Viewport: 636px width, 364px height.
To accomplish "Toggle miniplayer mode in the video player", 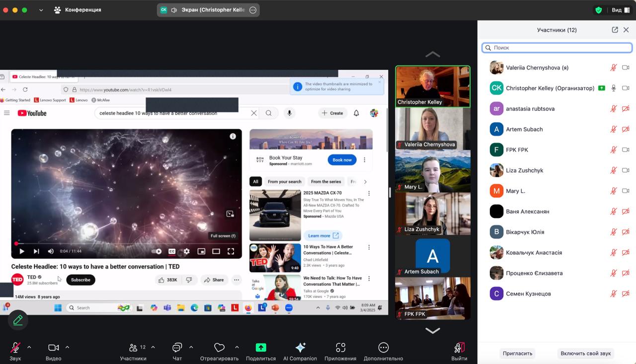I will click(x=201, y=251).
